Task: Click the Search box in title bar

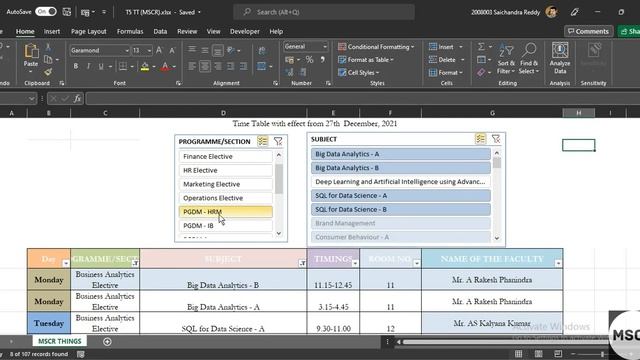Action: 324,12
